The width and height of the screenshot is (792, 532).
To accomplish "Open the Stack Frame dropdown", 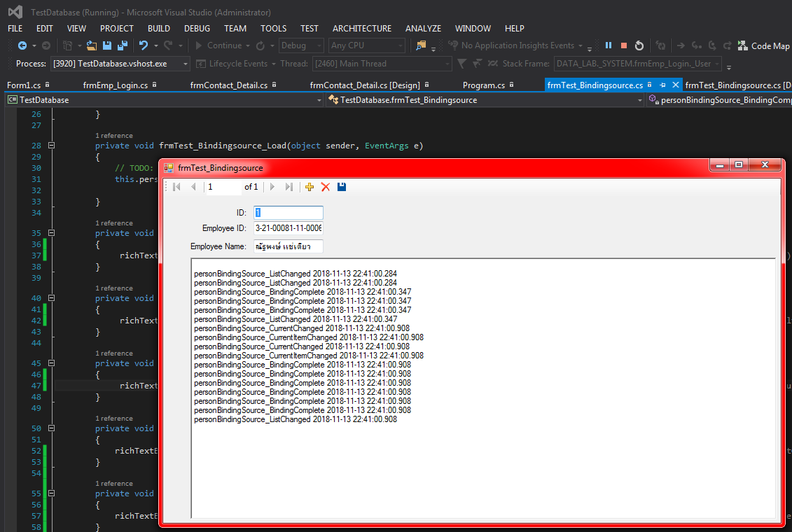I will tap(716, 64).
